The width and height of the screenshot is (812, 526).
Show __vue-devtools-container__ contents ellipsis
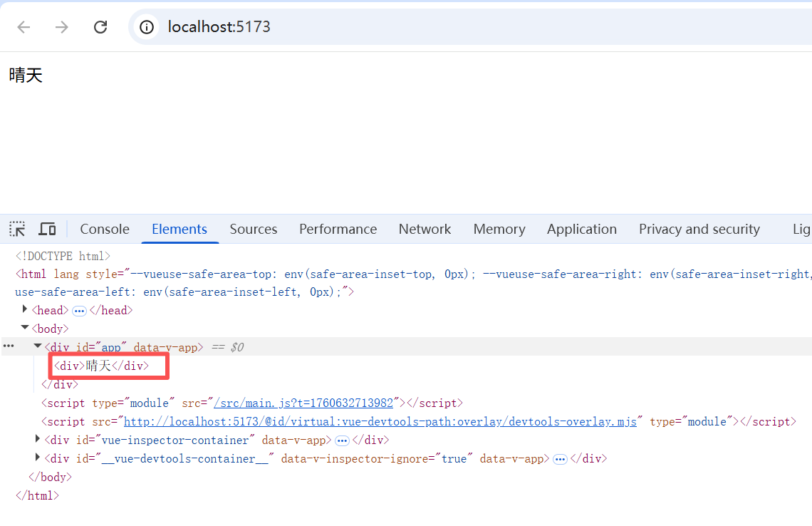(x=560, y=460)
